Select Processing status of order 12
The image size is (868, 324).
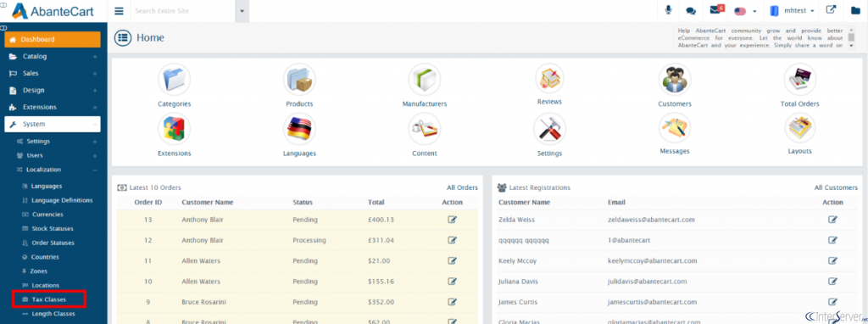click(x=309, y=240)
